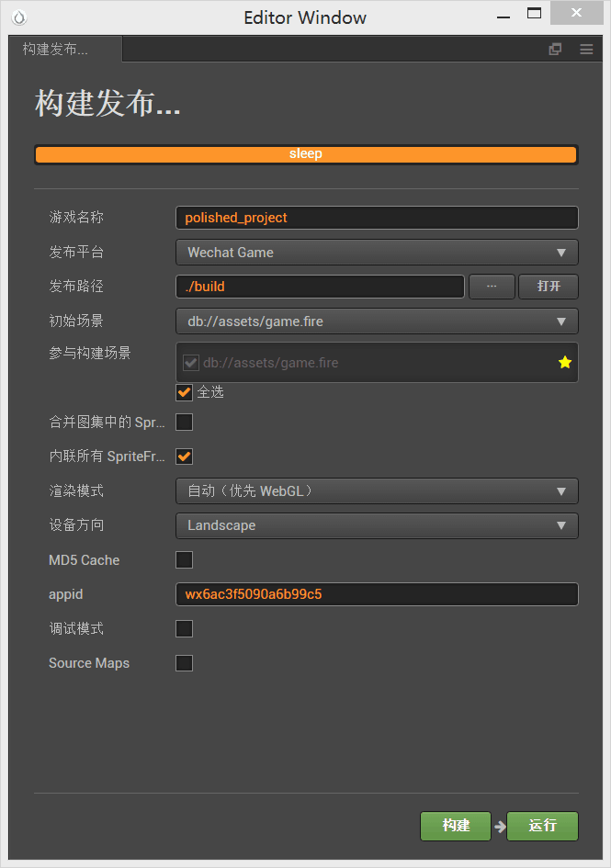Click the yellow star on game.fire scene

(564, 363)
